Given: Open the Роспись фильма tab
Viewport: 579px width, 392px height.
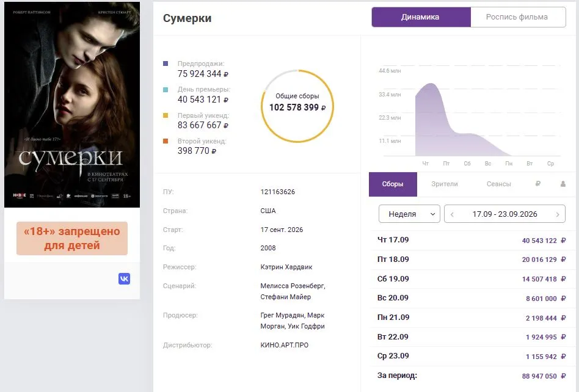Looking at the screenshot, I should 518,17.
